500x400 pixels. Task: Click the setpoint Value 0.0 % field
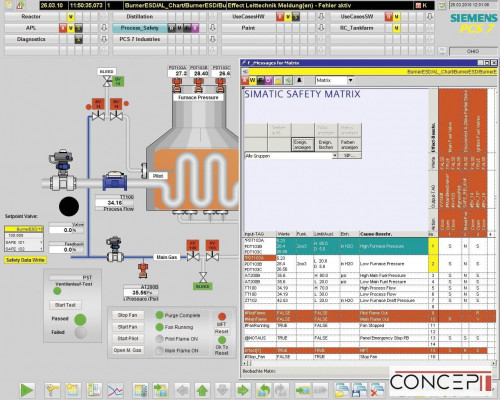(66, 230)
